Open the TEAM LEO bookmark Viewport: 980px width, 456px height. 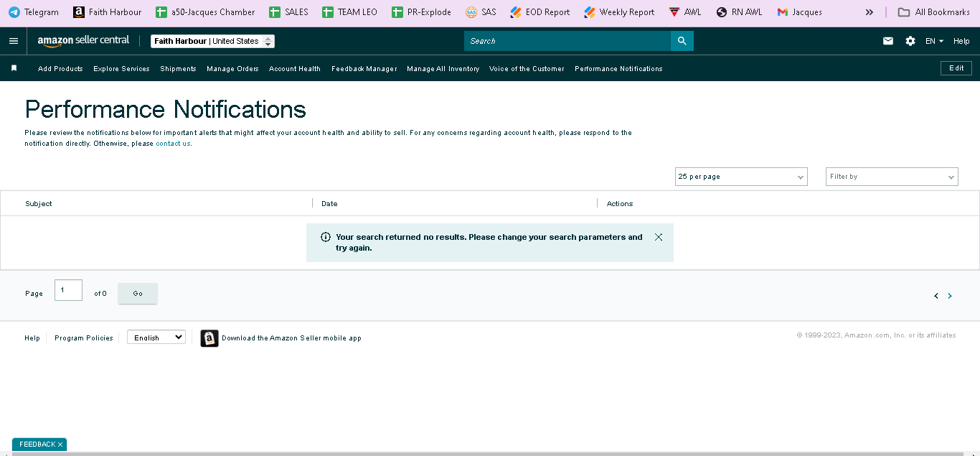(349, 12)
